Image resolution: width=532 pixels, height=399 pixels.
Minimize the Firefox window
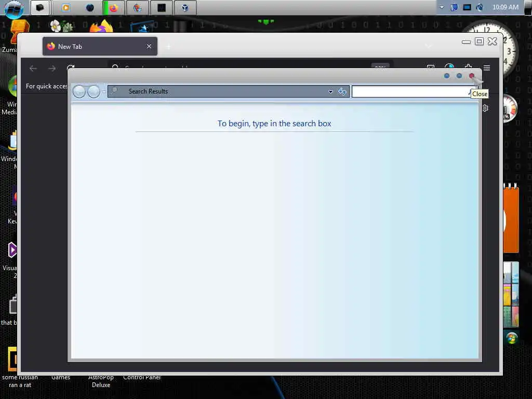(466, 42)
